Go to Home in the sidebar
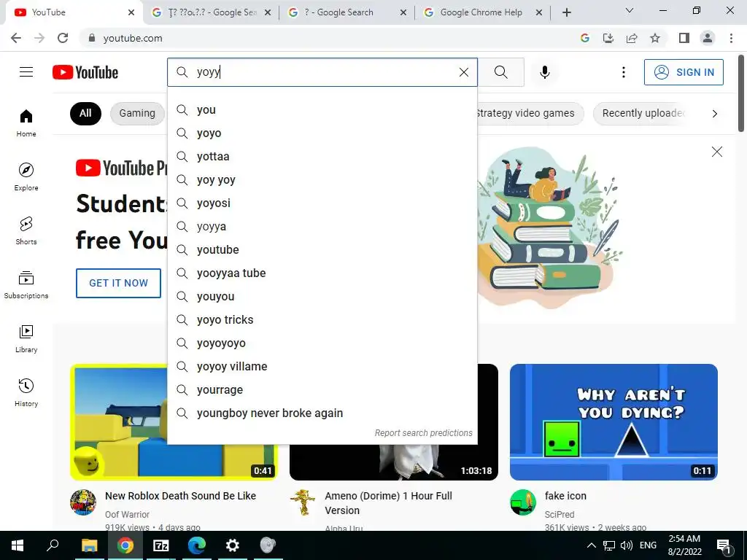This screenshot has width=747, height=560. [26, 122]
